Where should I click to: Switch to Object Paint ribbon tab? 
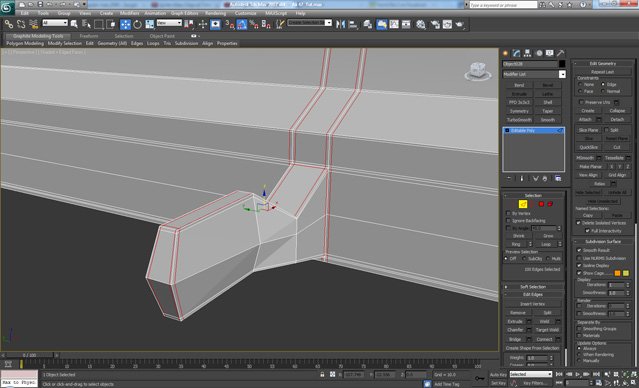click(x=162, y=36)
